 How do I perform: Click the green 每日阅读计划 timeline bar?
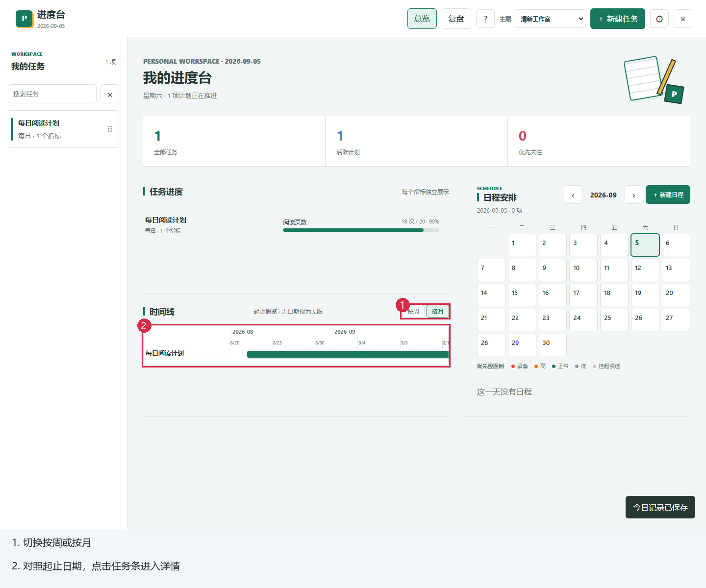[x=348, y=354]
